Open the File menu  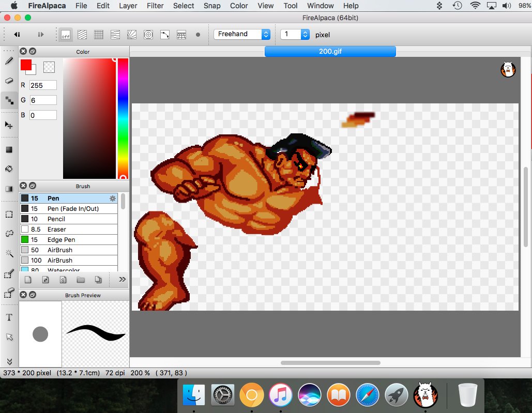tap(81, 6)
